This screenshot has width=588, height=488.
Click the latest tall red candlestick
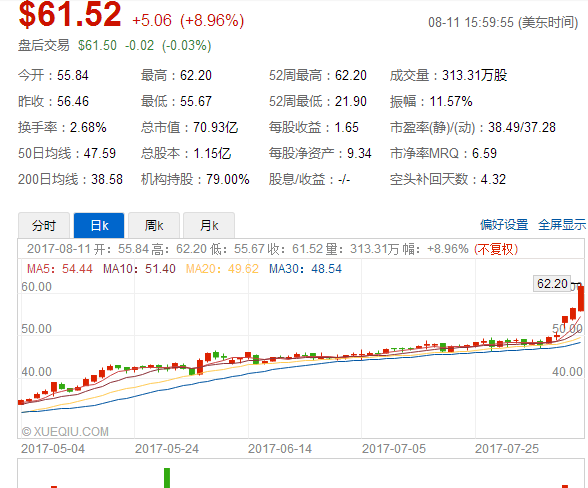click(581, 298)
